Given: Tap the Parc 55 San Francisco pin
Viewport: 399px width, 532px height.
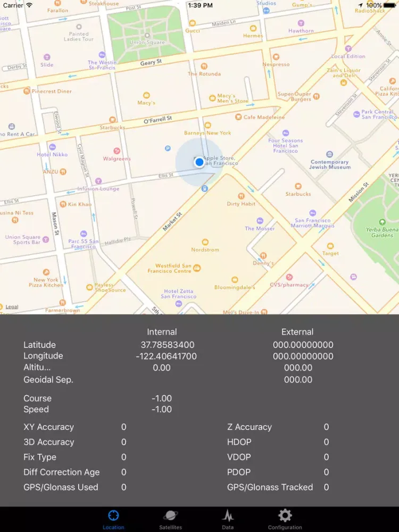Looking at the screenshot, I should pos(84,234).
